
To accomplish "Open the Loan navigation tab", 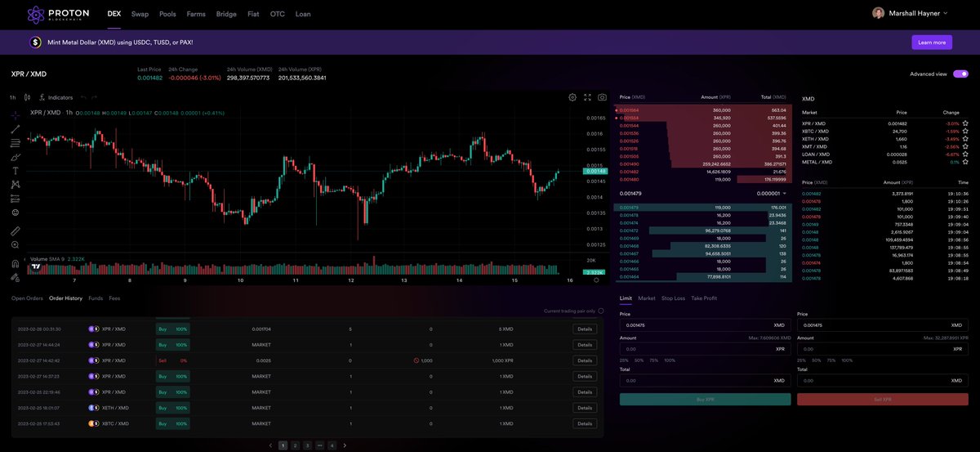I will [303, 14].
